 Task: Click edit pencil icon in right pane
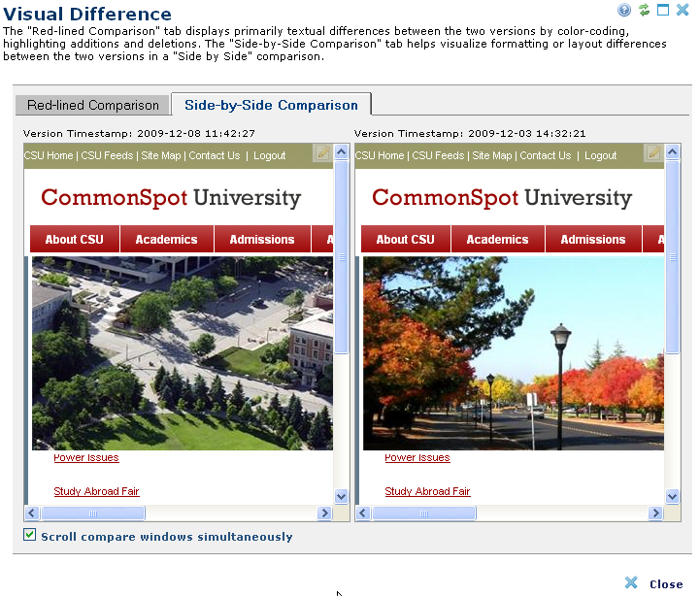[x=654, y=153]
